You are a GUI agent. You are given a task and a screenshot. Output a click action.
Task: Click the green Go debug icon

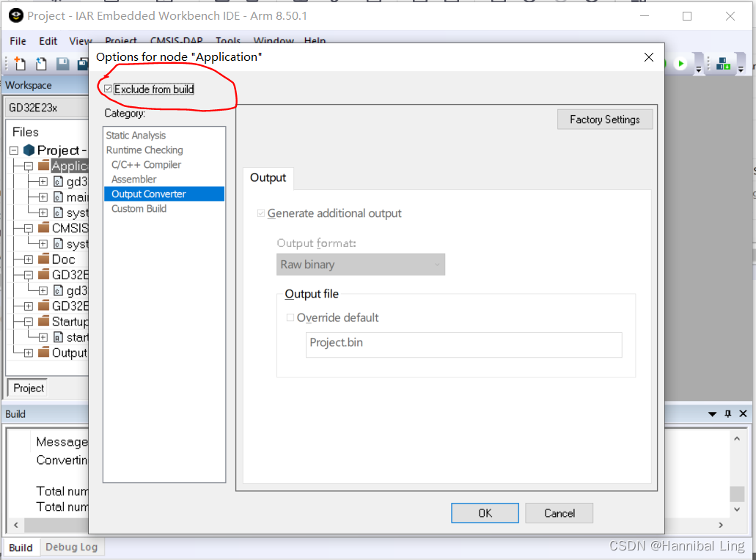680,63
